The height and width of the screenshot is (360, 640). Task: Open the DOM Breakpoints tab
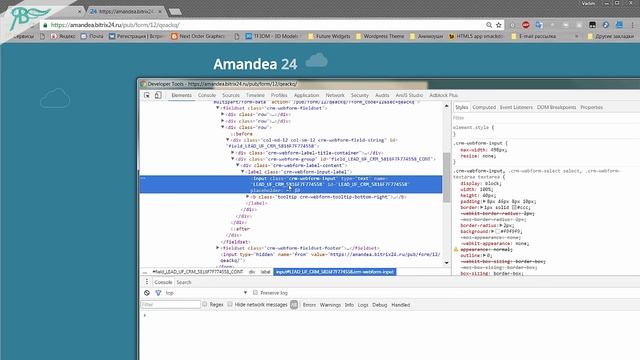556,107
